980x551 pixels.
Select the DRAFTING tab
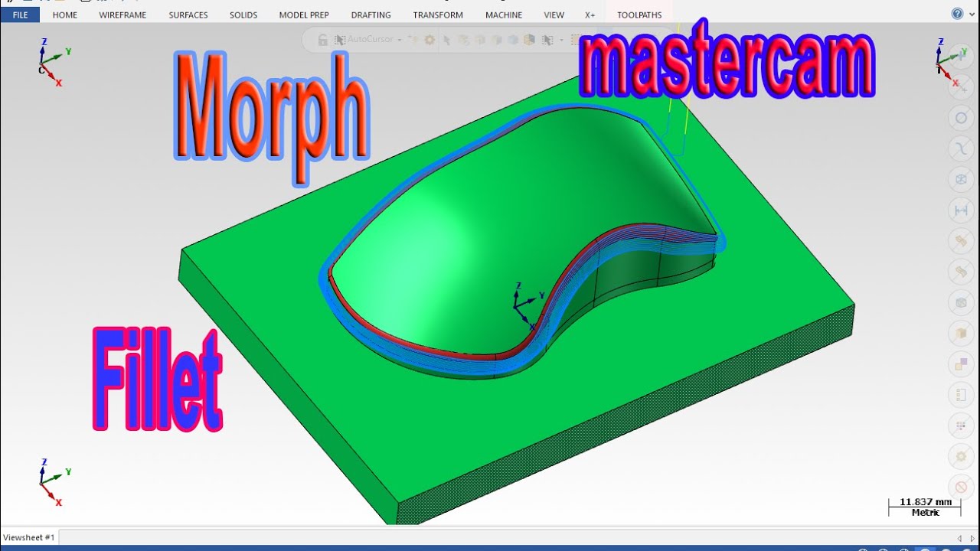(371, 15)
